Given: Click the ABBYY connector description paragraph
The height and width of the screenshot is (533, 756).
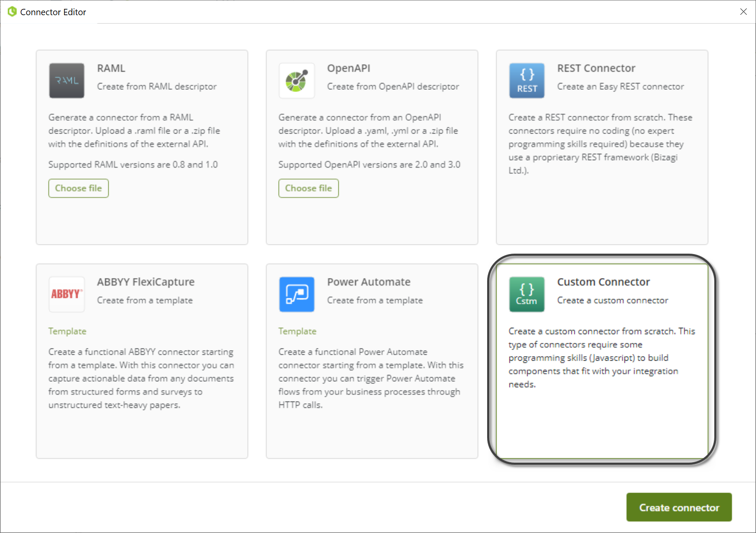Looking at the screenshot, I should pos(141,378).
